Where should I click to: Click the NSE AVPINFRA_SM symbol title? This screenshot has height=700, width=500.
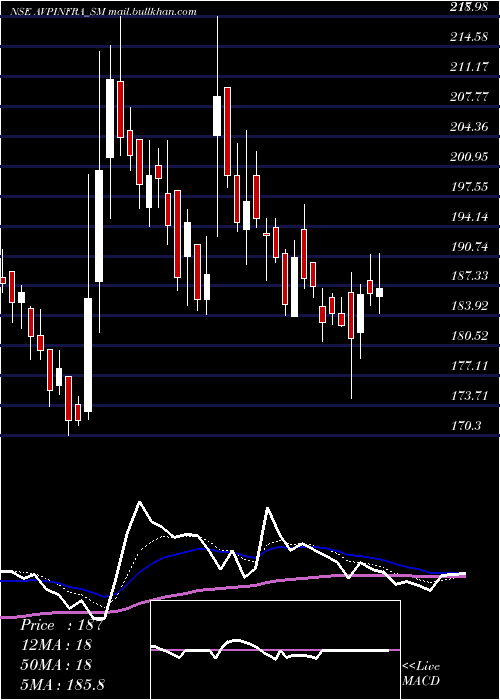59,12
